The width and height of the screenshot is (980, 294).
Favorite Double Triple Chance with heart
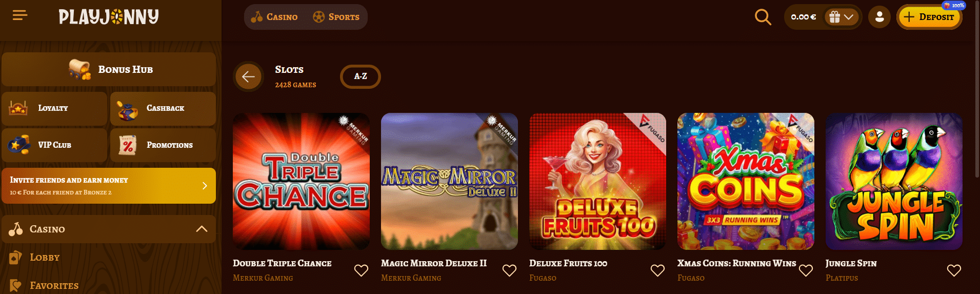(x=361, y=270)
